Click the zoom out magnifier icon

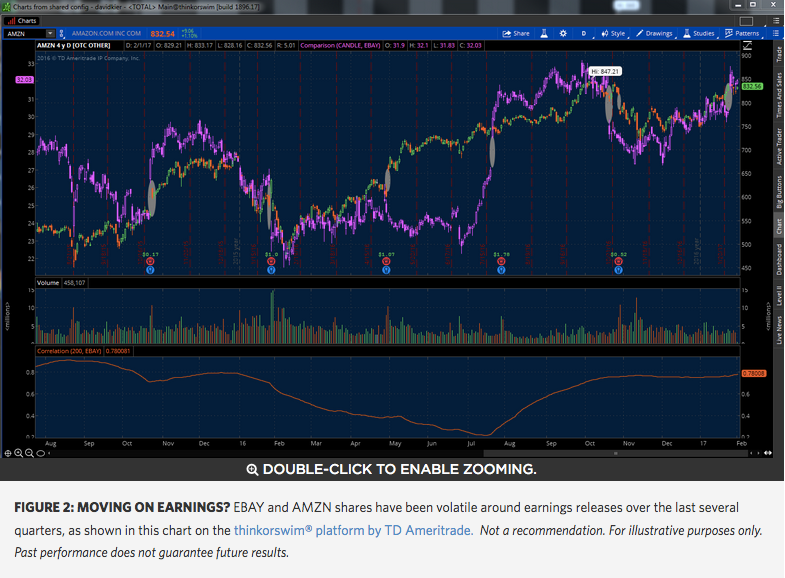click(x=29, y=453)
